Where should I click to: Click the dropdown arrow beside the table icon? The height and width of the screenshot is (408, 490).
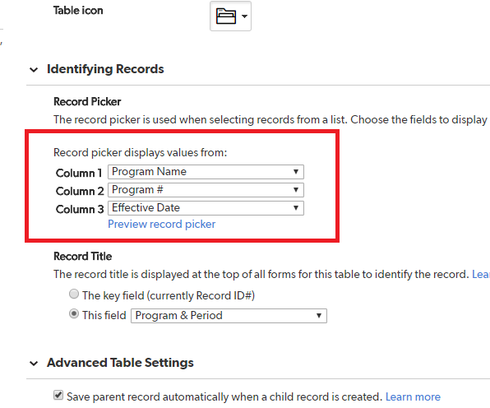(245, 16)
